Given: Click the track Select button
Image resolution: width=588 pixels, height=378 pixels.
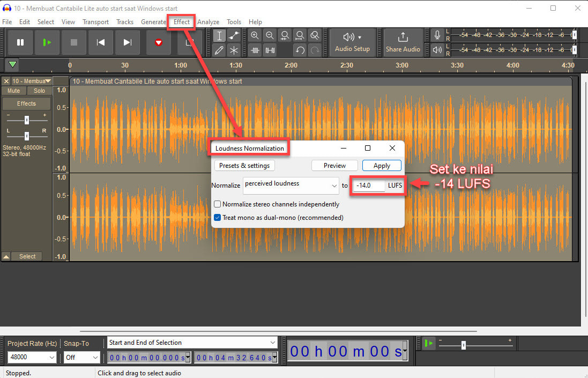Looking at the screenshot, I should click(x=27, y=256).
